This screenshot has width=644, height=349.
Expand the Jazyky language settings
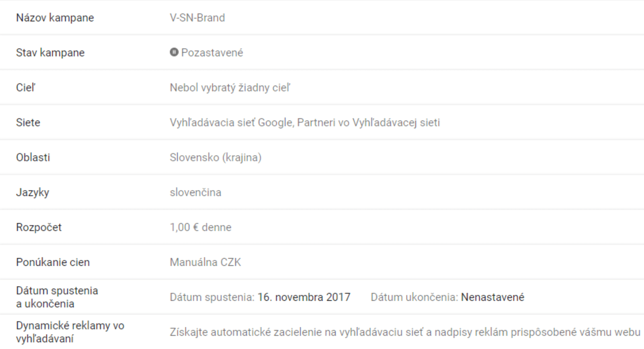point(33,193)
